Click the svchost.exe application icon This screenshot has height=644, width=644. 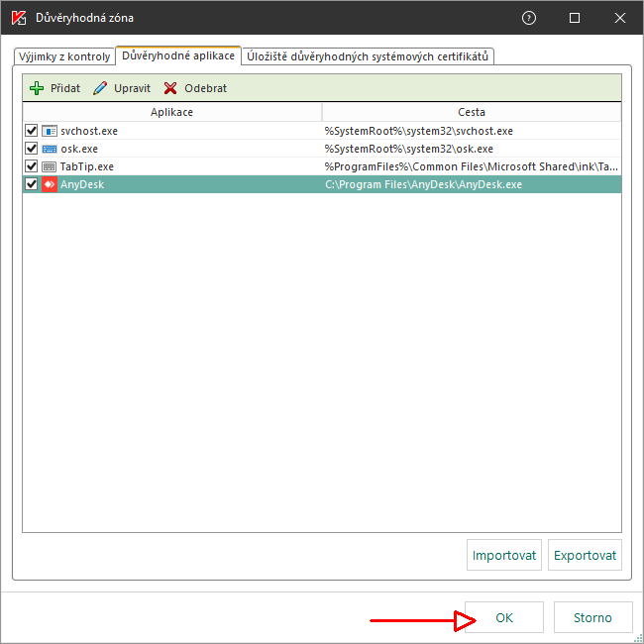(x=50, y=131)
